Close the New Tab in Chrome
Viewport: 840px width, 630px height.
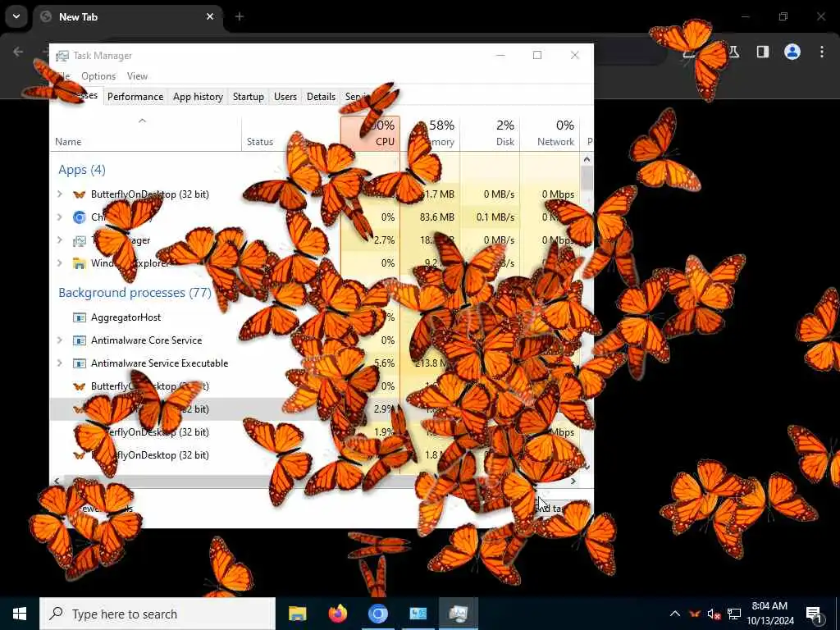(210, 16)
